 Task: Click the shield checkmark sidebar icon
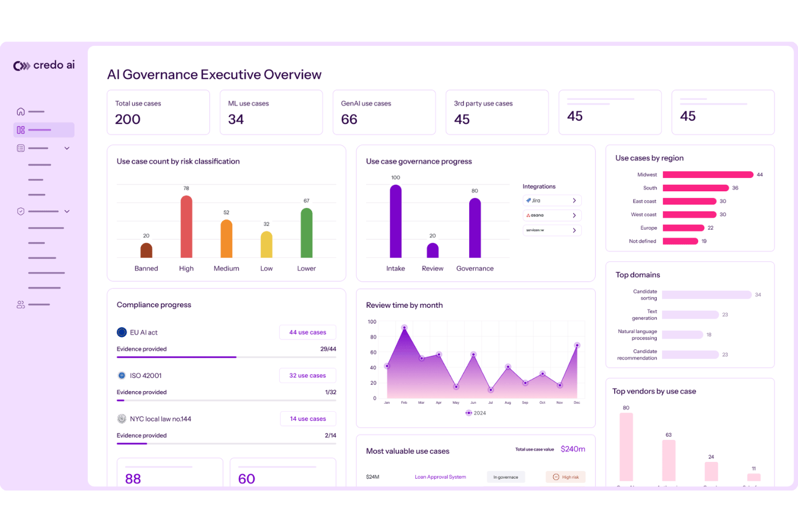click(x=20, y=211)
